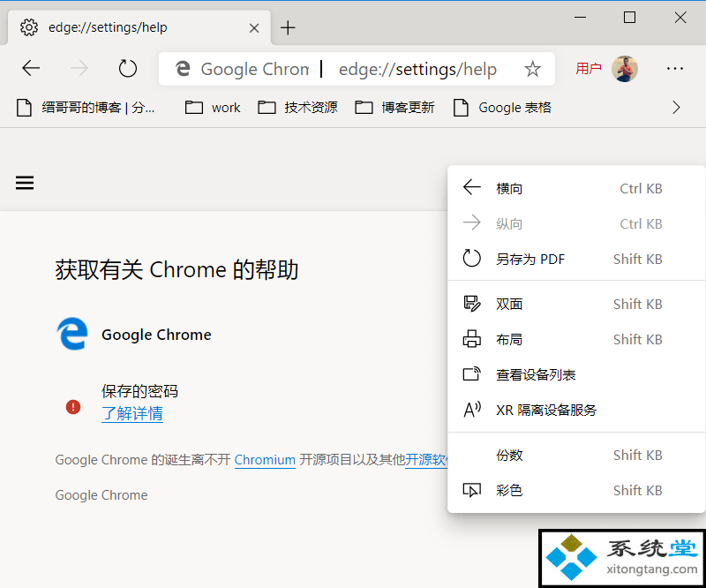Click the red error warning icon
This screenshot has height=588, width=706.
tap(73, 407)
